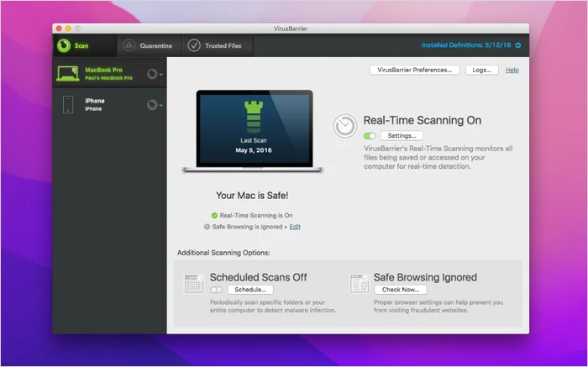Screen dimensions: 588x367
Task: Click the Real-Time Scanning clock icon
Action: click(345, 127)
